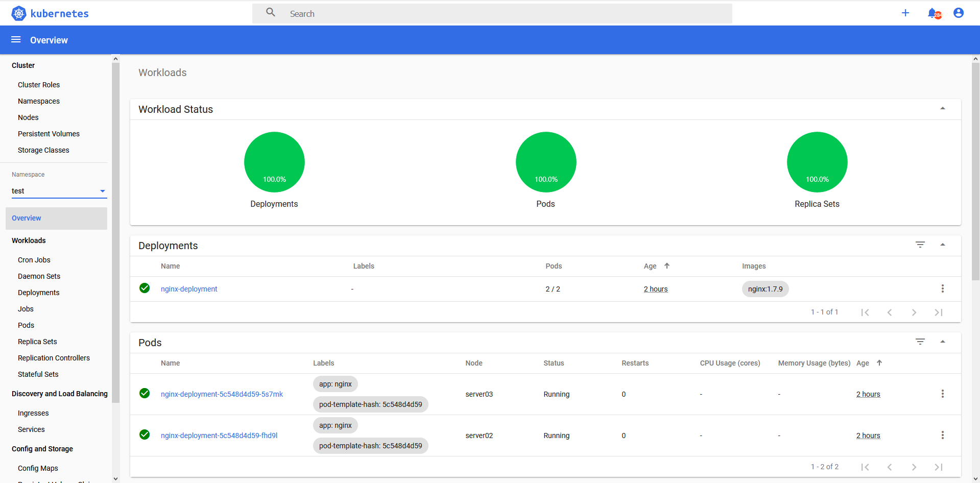980x483 pixels.
Task: Go to last page of Deployments
Action: [939, 312]
